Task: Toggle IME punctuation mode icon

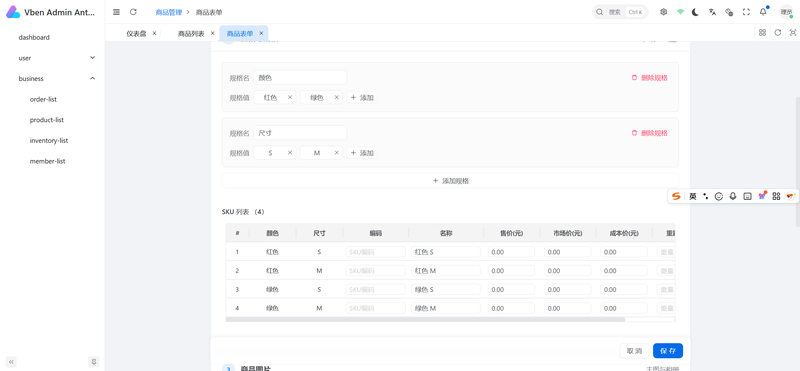Action: click(x=706, y=196)
